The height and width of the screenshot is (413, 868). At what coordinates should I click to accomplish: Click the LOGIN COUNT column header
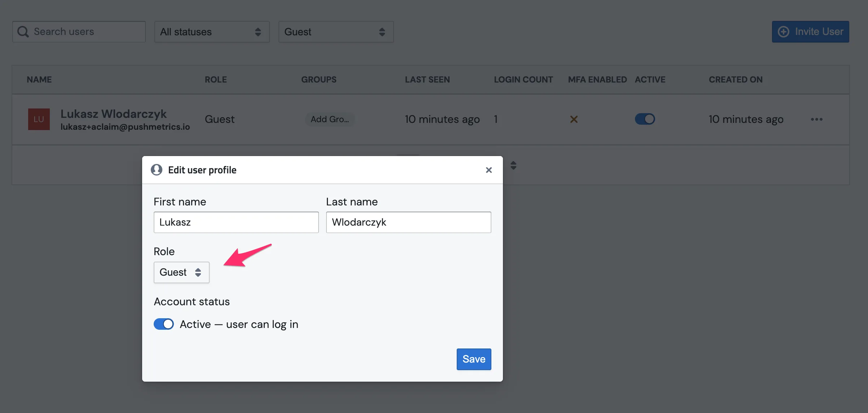point(523,80)
